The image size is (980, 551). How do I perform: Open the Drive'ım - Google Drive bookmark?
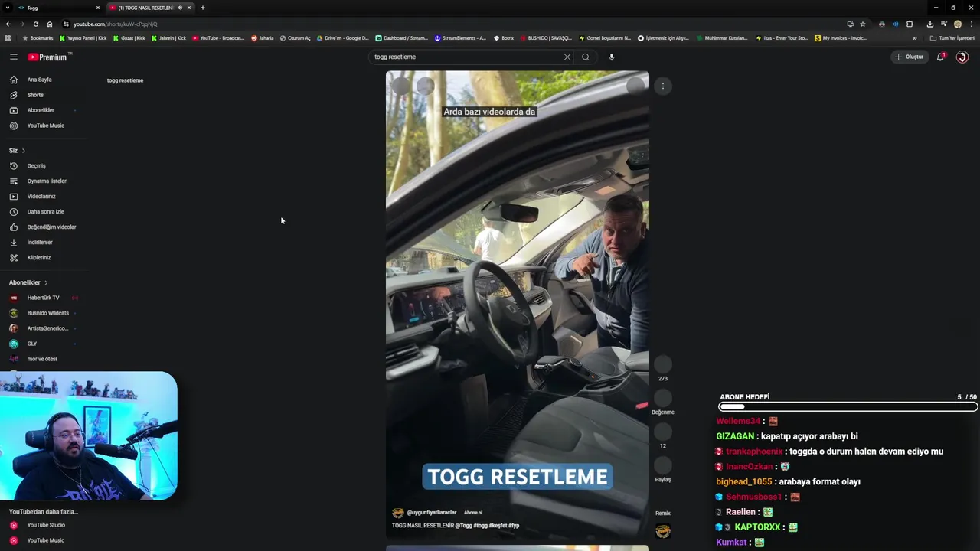342,38
